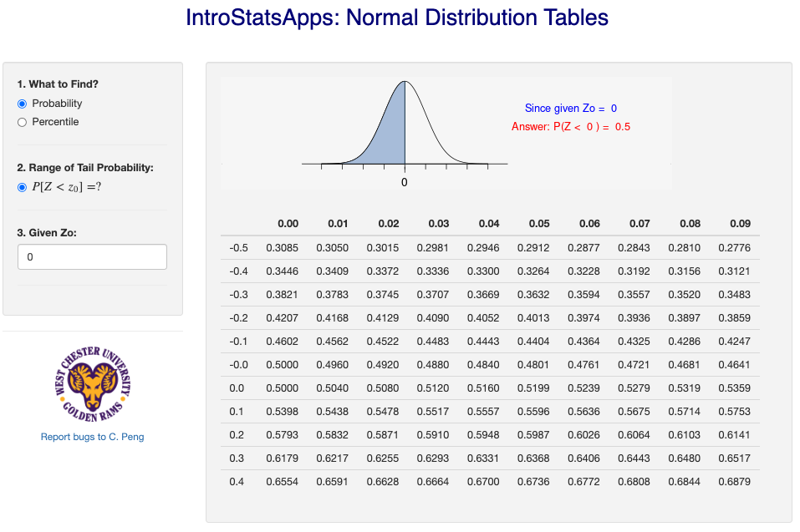Select the Probability radio button
800x532 pixels.
[x=22, y=104]
